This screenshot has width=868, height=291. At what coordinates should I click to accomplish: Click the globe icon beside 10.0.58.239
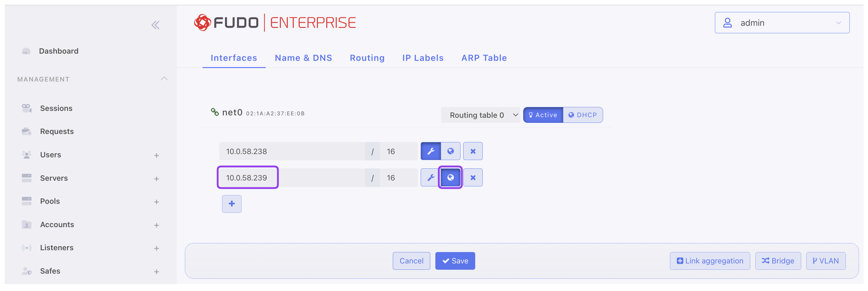point(450,177)
